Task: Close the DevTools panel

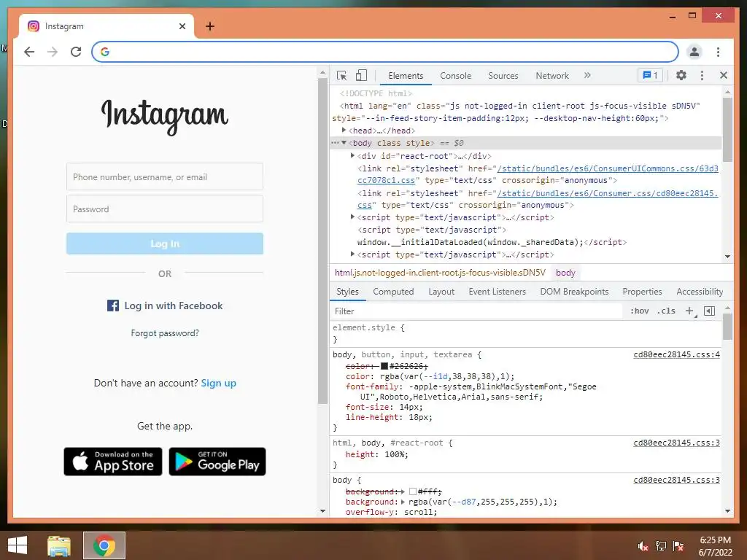Action: [x=723, y=75]
